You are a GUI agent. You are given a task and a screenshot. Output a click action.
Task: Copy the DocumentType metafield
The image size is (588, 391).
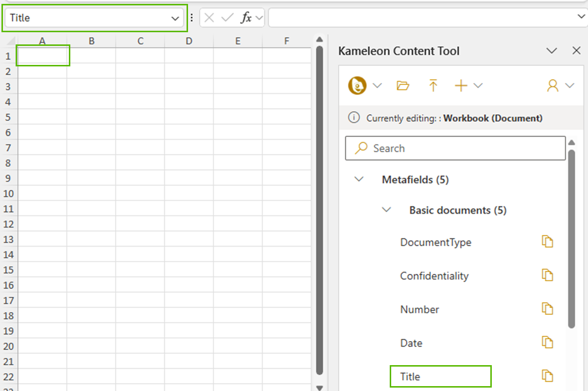click(547, 242)
